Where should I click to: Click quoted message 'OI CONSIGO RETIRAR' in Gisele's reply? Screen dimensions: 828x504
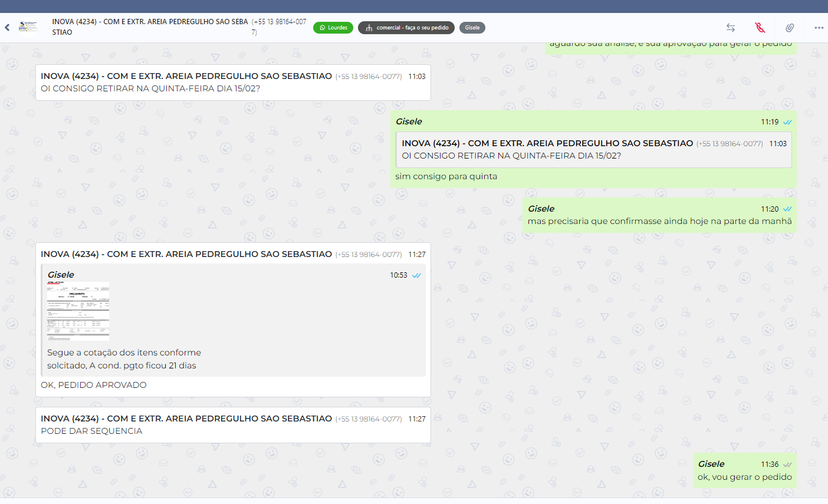click(593, 150)
